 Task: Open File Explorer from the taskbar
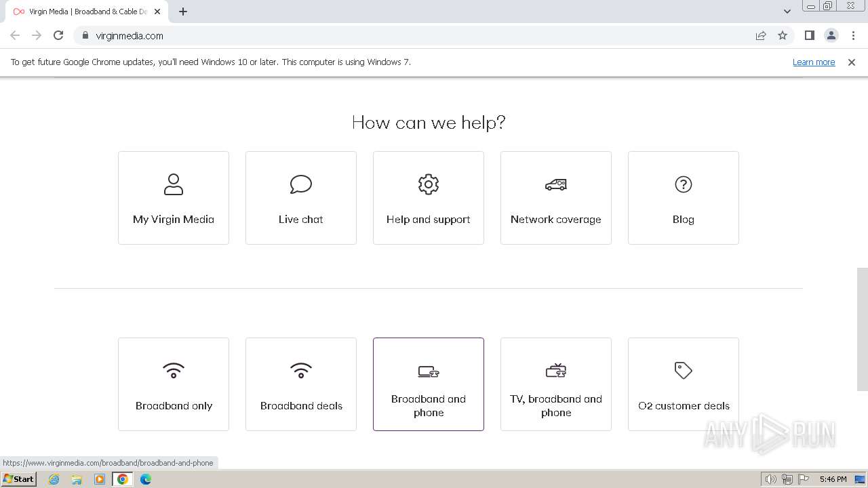coord(77,479)
